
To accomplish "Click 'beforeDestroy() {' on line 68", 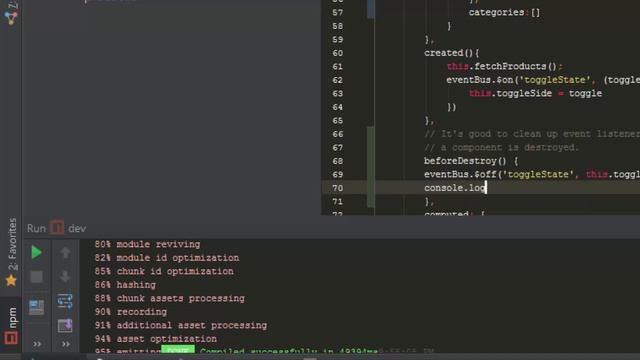I will pyautogui.click(x=471, y=161).
